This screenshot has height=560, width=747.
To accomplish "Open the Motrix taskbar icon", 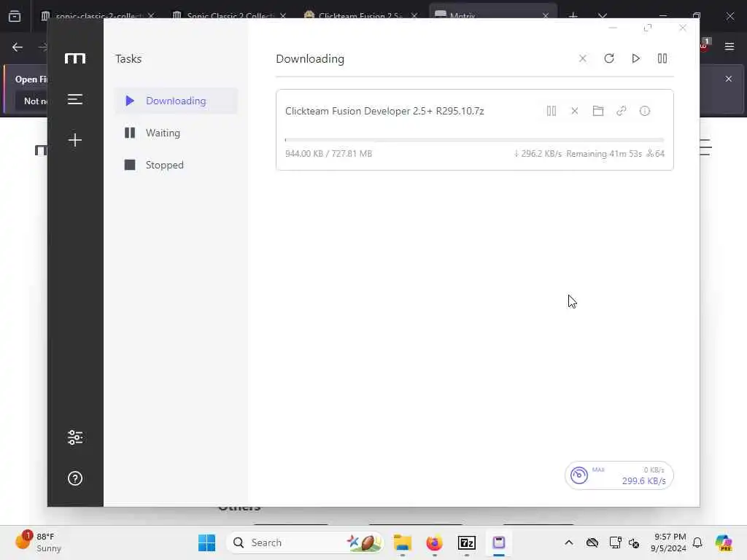I will [x=499, y=542].
